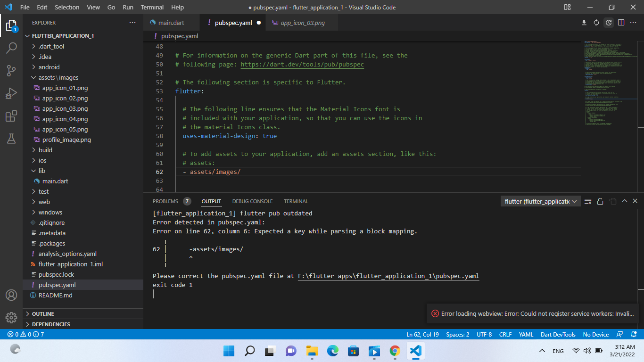Viewport: 644px width, 362px height.
Task: Open the File menu
Action: [x=25, y=7]
